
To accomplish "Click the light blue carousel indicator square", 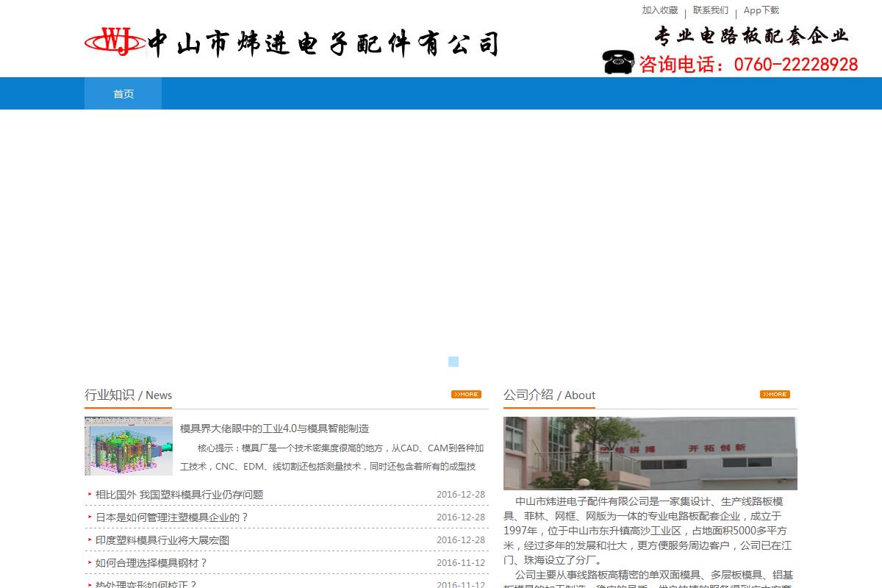I will tap(453, 362).
